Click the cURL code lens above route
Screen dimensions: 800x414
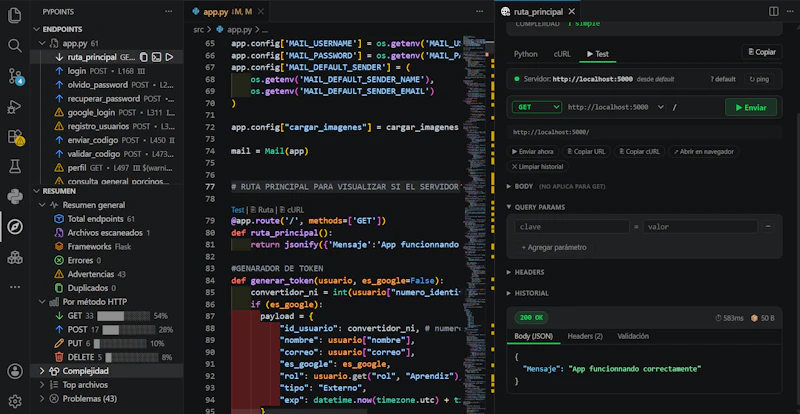(292, 210)
